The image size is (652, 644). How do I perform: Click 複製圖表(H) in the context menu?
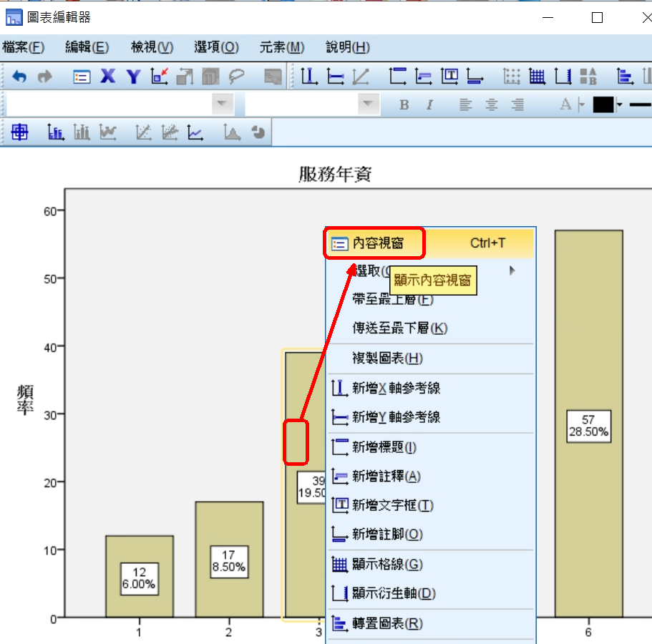pos(387,358)
